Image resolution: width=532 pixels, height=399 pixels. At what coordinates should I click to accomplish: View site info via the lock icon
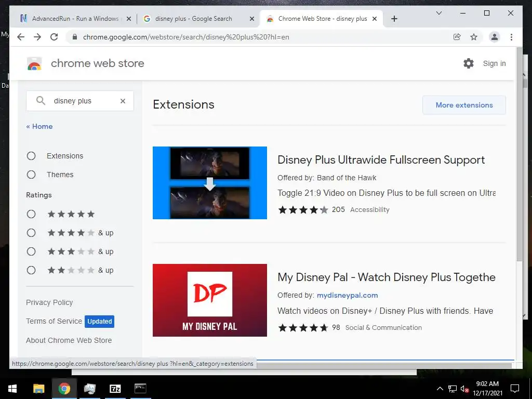[x=75, y=37]
